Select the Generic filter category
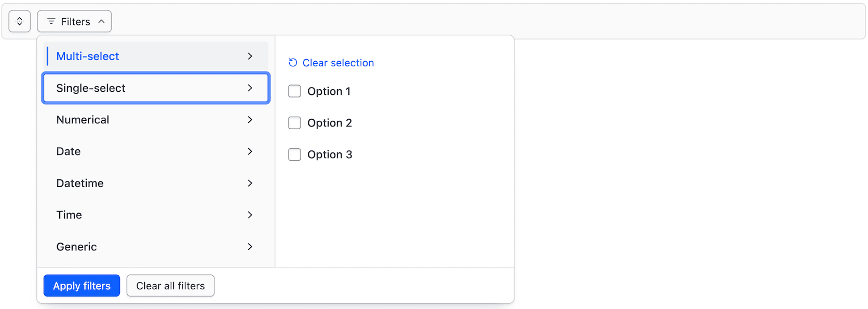The image size is (868, 309). coord(76,247)
